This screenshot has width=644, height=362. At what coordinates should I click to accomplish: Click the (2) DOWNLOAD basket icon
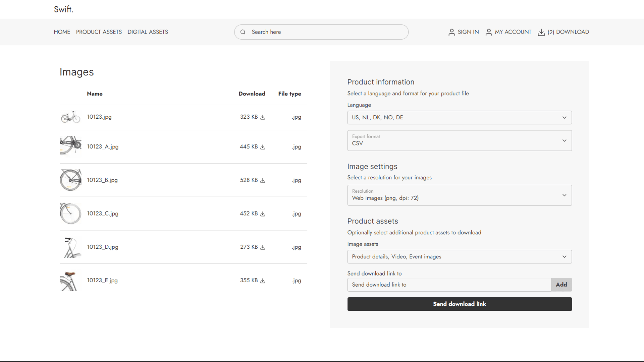[541, 32]
